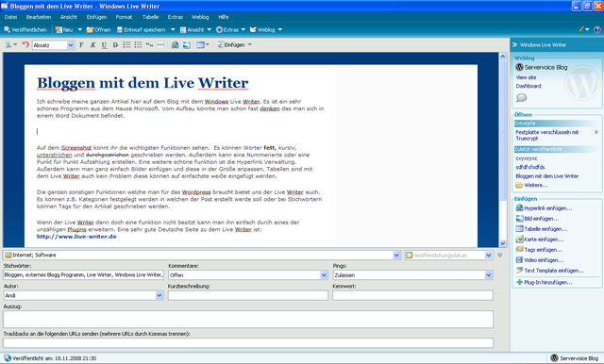The width and height of the screenshot is (604, 364).
Task: Open the Hilfe menu
Action: point(224,17)
